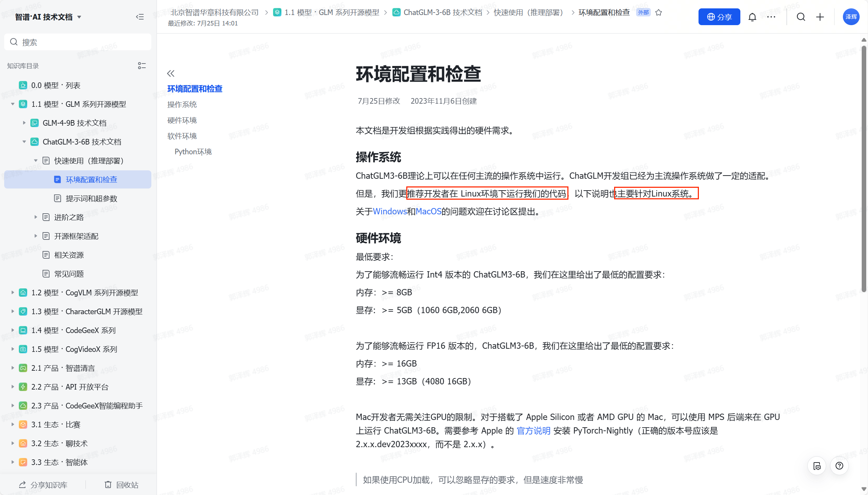Collapse the 1.1 模型 · GLM 系列开源模型 node

click(x=13, y=104)
